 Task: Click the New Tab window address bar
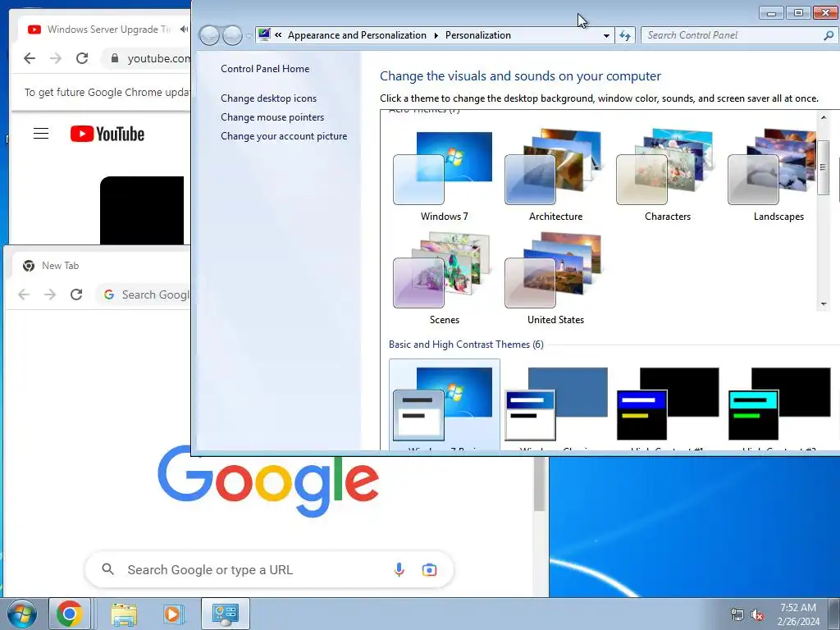pyautogui.click(x=144, y=294)
